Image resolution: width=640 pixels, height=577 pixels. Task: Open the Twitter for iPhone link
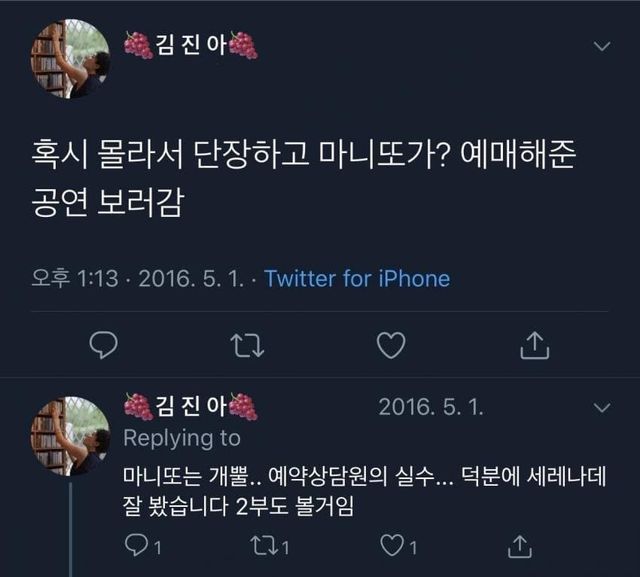point(357,279)
